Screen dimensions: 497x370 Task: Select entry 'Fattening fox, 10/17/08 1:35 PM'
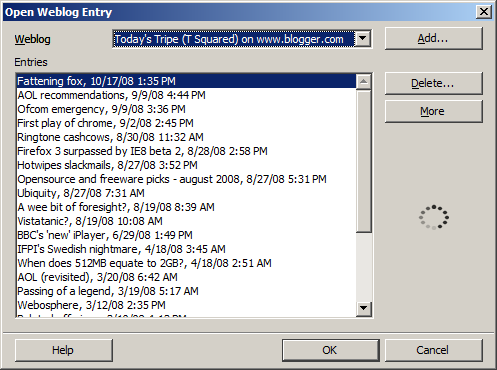[186, 81]
